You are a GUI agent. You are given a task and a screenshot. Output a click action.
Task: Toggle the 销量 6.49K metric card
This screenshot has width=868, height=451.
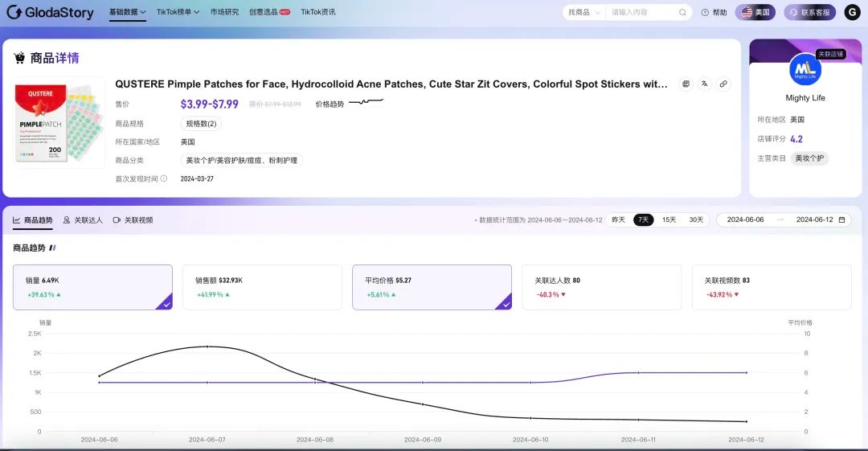point(92,287)
